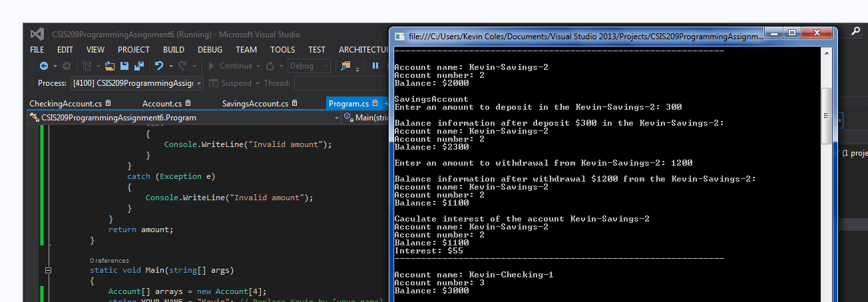Click the Navigate Backward arrow icon
Viewport: 868px width, 302px height.
click(44, 66)
